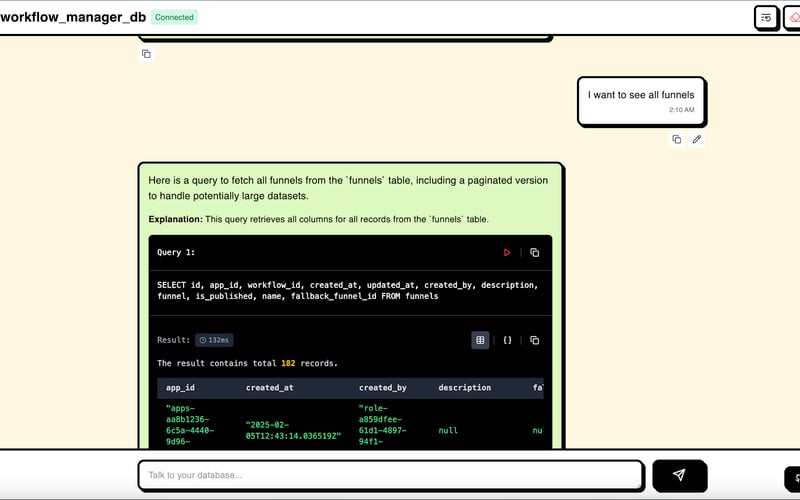Click the created_at column header
Viewport: 800px width, 500px height.
point(269,388)
